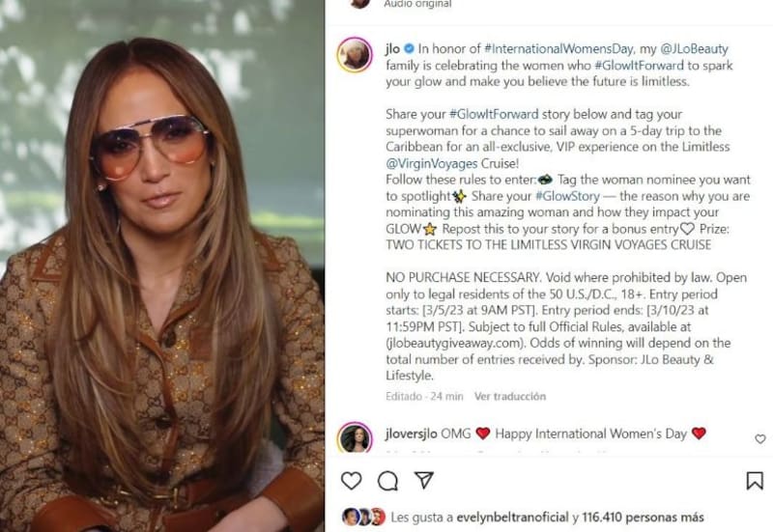
Task: Click the video of woman in sunglasses
Action: [162, 266]
